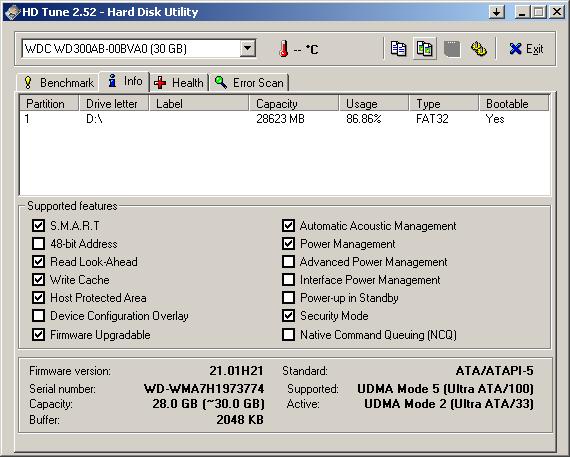Toggle Native Command Queuing (NCQ) checkbox
Image resolution: width=570 pixels, height=457 pixels.
[x=288, y=334]
